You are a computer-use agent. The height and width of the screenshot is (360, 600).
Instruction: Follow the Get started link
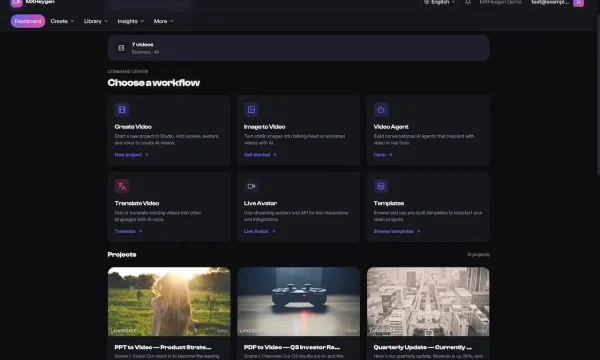tap(260, 155)
